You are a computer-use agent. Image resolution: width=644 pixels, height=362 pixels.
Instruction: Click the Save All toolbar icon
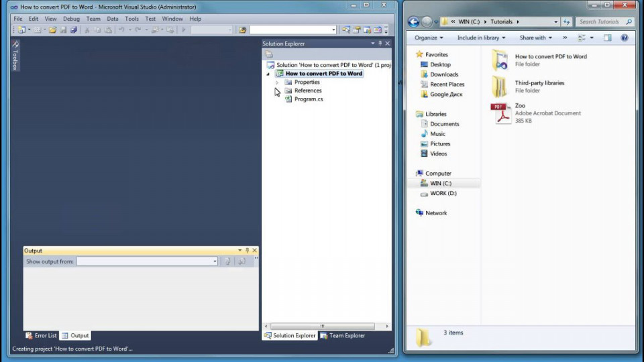pos(74,30)
